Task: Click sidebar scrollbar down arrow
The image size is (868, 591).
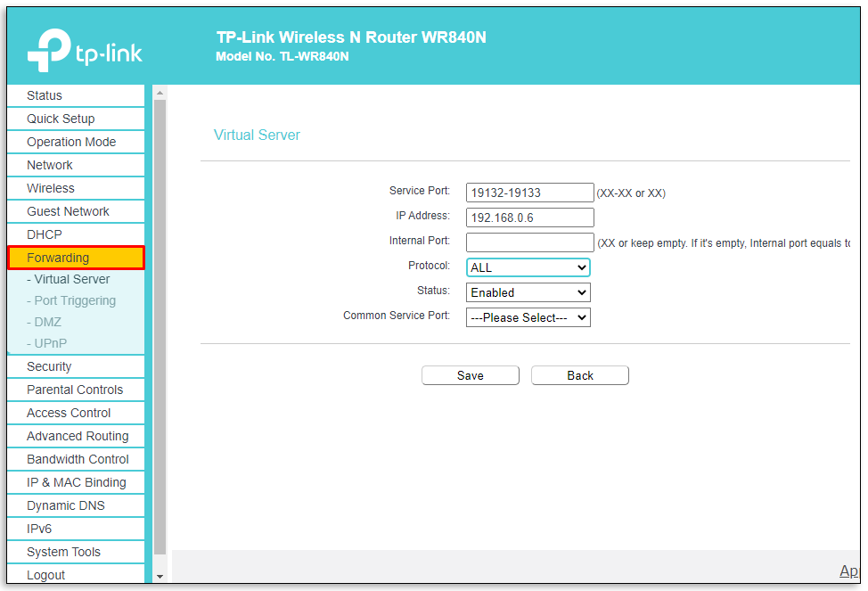Action: tap(160, 577)
